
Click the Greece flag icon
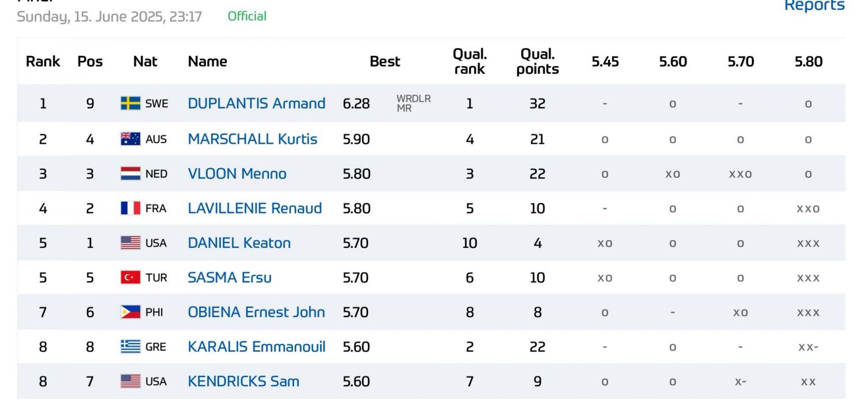130,347
